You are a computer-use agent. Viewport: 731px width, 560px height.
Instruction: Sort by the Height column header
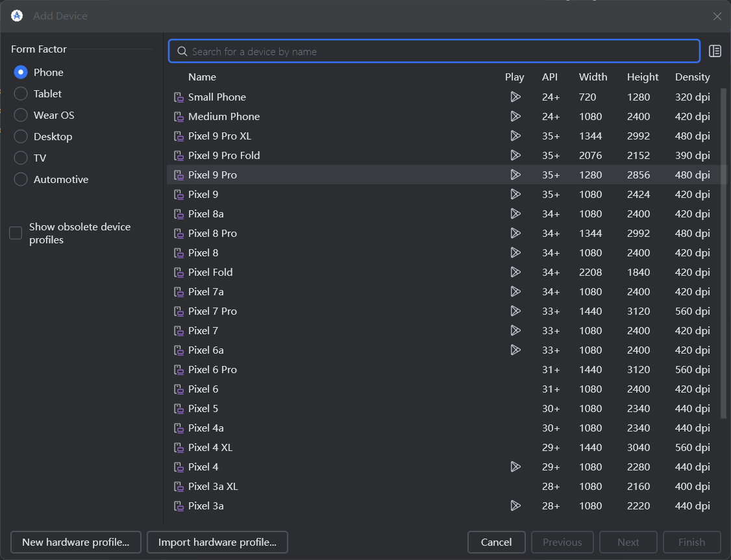pyautogui.click(x=643, y=77)
